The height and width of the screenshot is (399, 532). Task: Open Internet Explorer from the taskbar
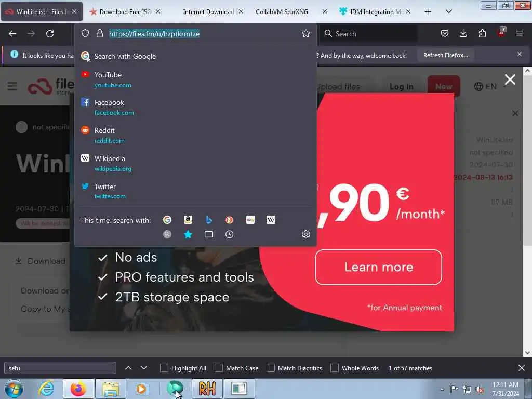[x=46, y=389]
